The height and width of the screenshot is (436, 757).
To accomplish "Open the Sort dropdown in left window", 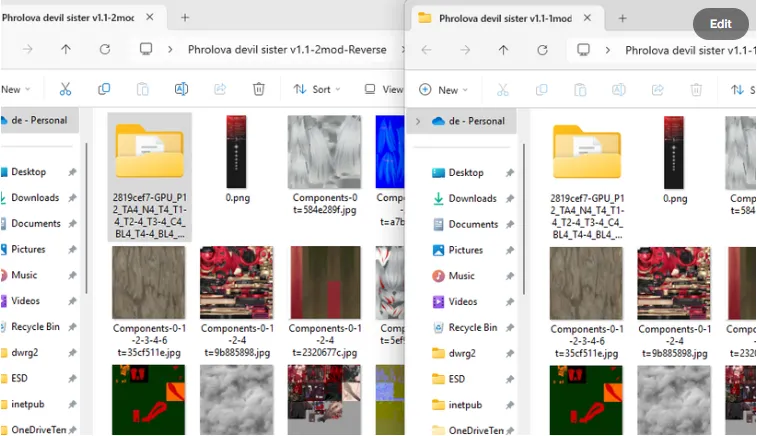I will (313, 89).
